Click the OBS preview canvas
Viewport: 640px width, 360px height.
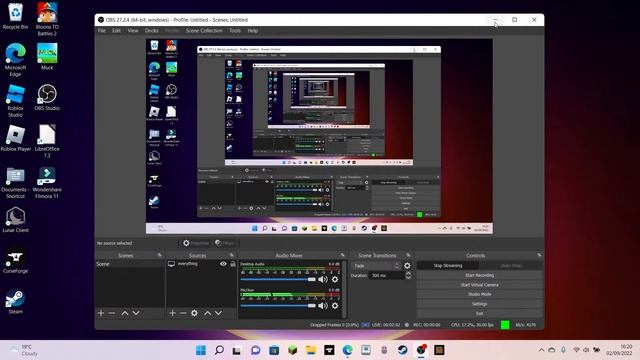pyautogui.click(x=319, y=136)
